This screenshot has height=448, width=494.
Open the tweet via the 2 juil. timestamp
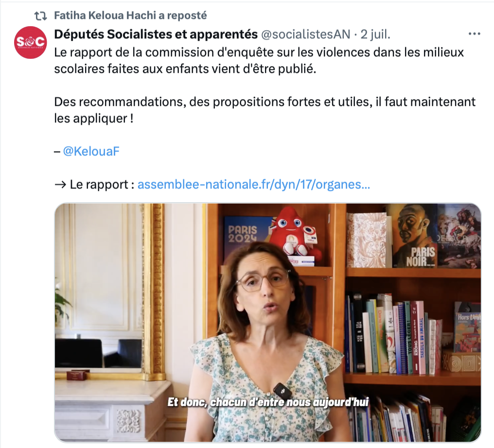click(x=375, y=34)
